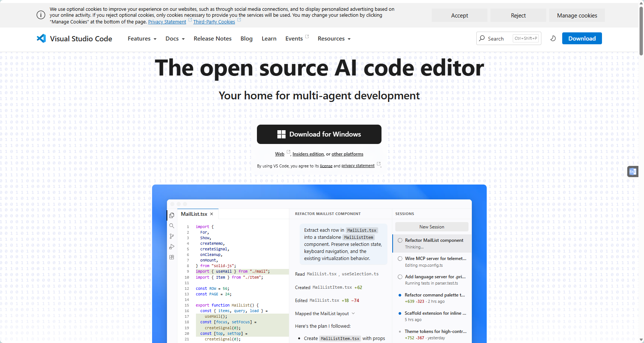
Task: Click the external-link icon after Web link
Action: click(x=288, y=151)
